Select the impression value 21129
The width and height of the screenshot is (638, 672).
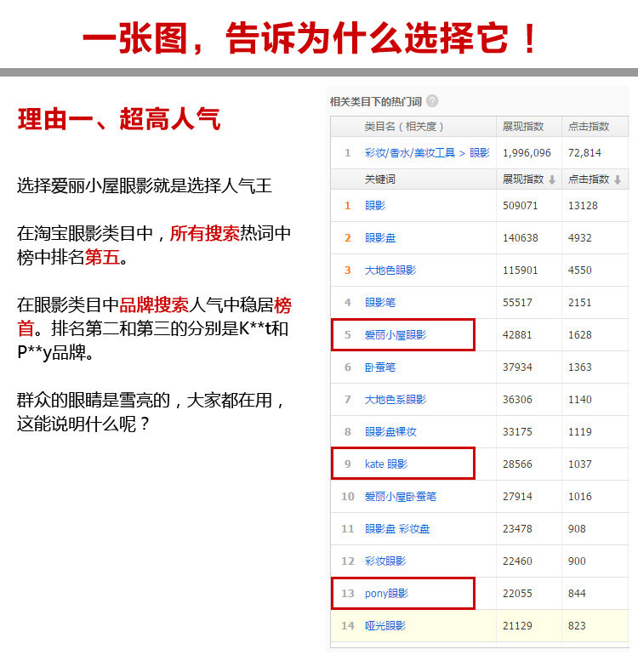[517, 626]
